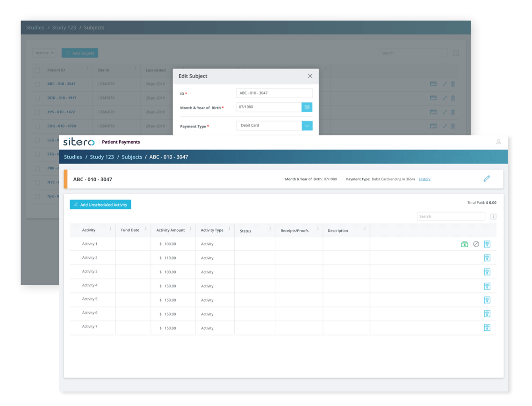Click the receipt upload icon for Activity 7
532x406 pixels.
click(487, 328)
